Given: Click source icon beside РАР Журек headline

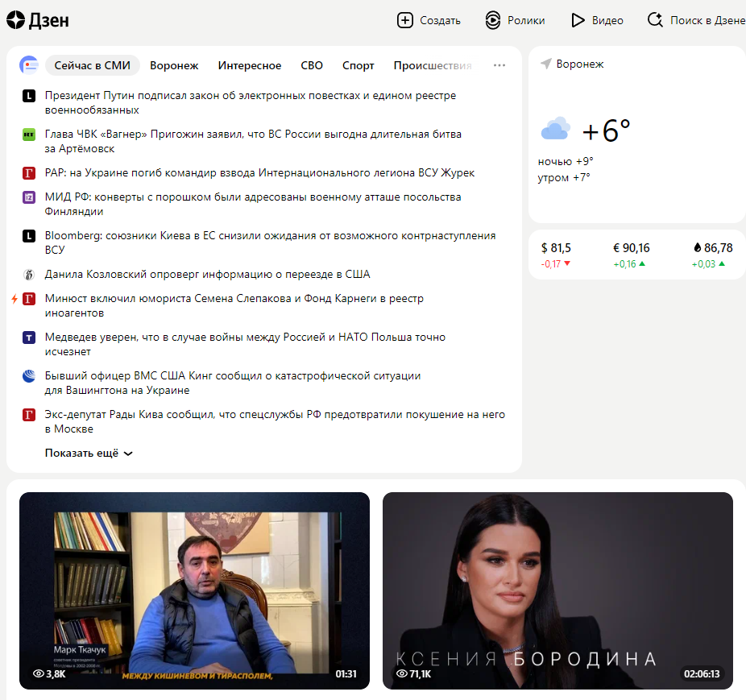Looking at the screenshot, I should [x=29, y=173].
